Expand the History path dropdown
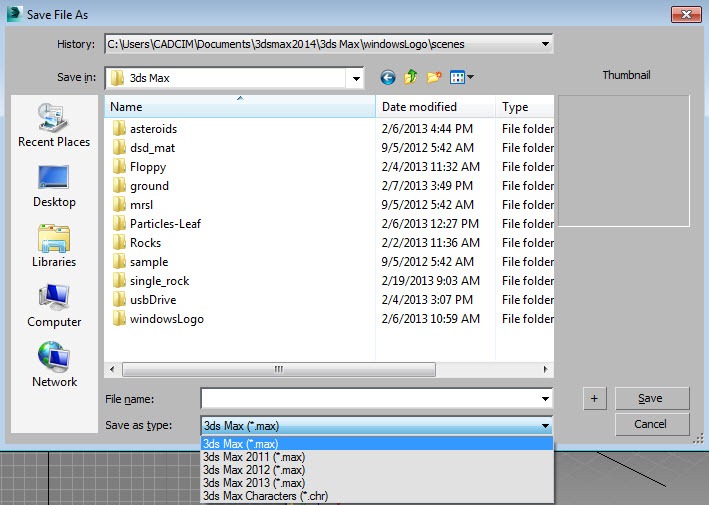709x505 pixels. click(x=545, y=44)
